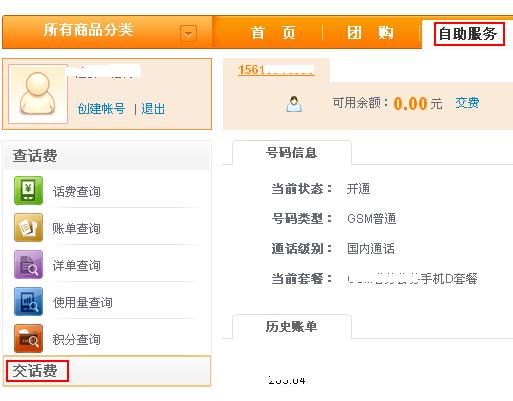The height and width of the screenshot is (401, 513).
Task: Click the 号码类型 label
Action: click(x=302, y=219)
